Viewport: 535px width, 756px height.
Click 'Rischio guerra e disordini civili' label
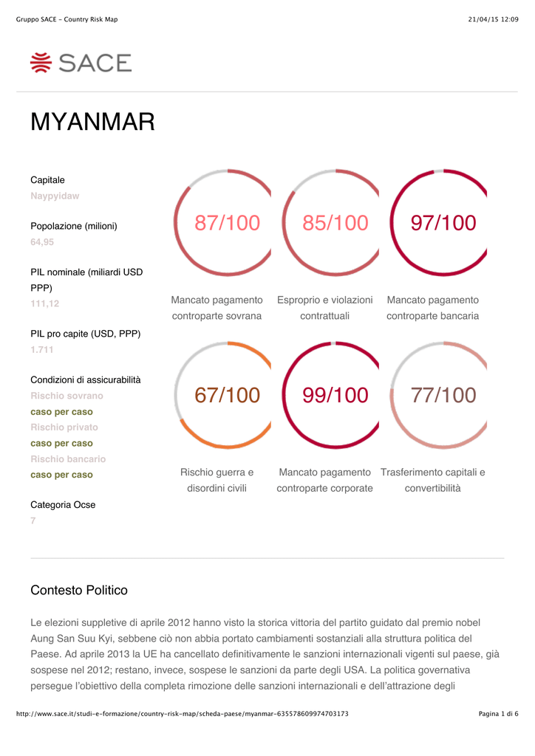coord(217,480)
